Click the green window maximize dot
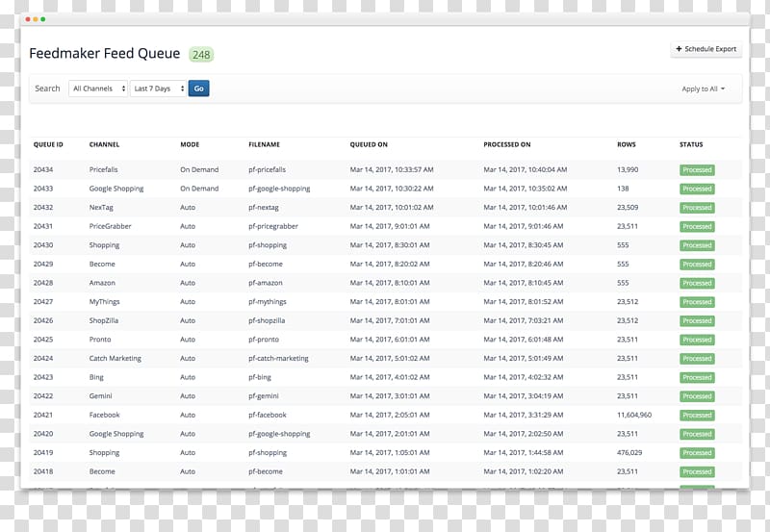 [43, 19]
